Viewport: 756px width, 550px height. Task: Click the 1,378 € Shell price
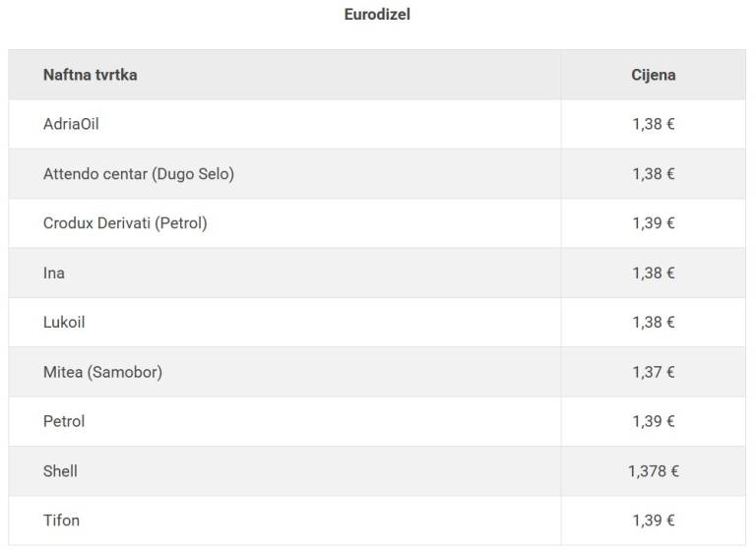653,471
